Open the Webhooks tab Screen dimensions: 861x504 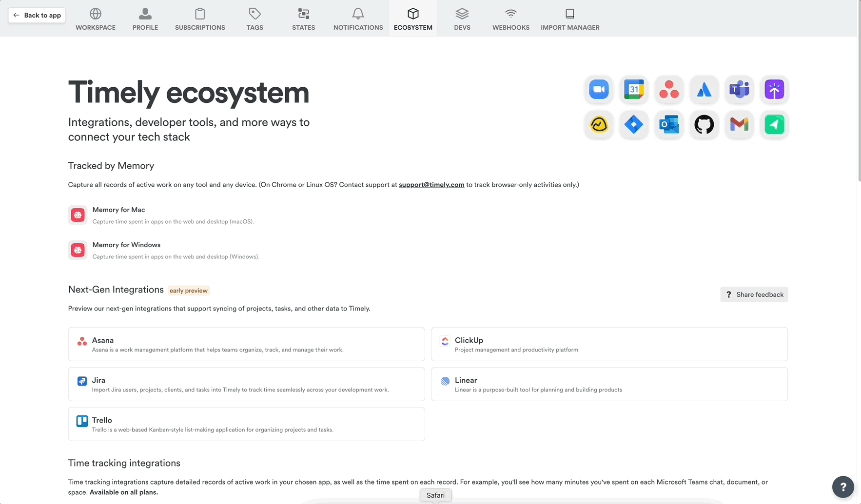pyautogui.click(x=510, y=19)
